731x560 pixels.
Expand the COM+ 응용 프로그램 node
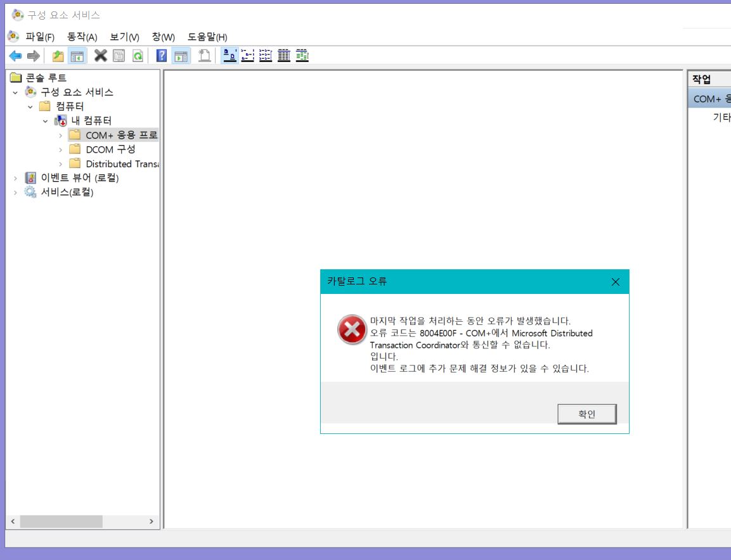coord(61,136)
